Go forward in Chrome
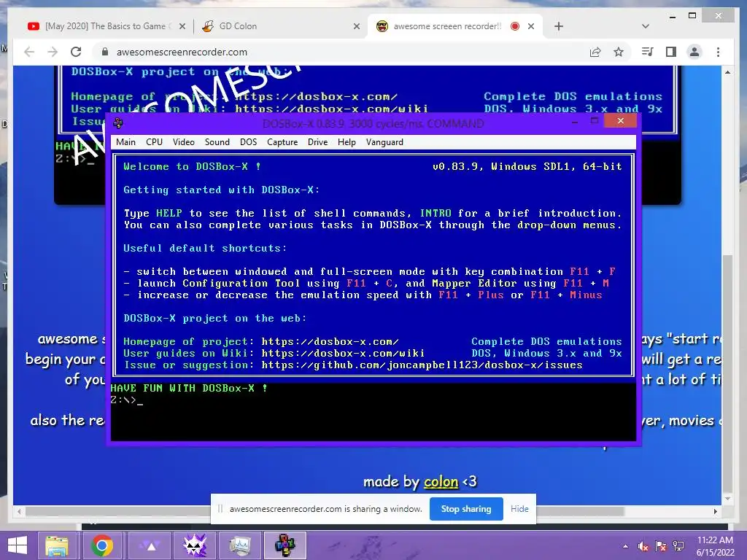Viewport: 747px width, 560px height. [53, 52]
